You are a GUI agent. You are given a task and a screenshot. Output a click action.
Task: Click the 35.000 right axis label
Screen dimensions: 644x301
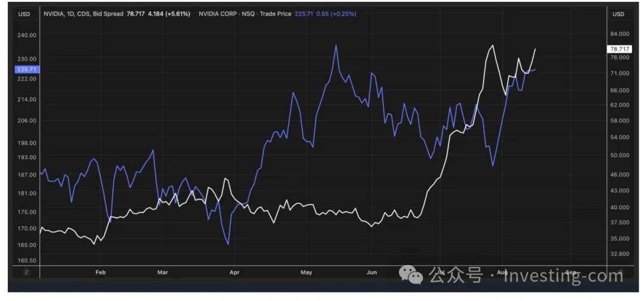620,238
